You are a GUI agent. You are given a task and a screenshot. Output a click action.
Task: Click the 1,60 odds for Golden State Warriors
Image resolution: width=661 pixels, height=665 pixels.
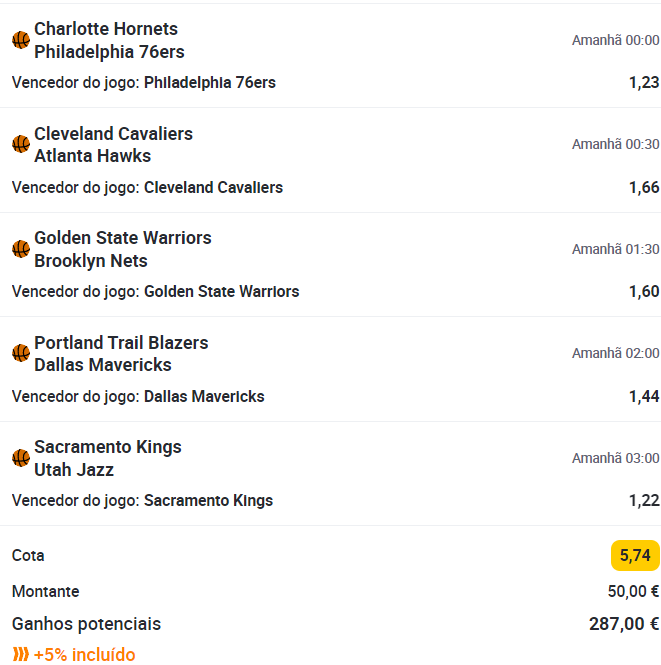click(x=644, y=292)
